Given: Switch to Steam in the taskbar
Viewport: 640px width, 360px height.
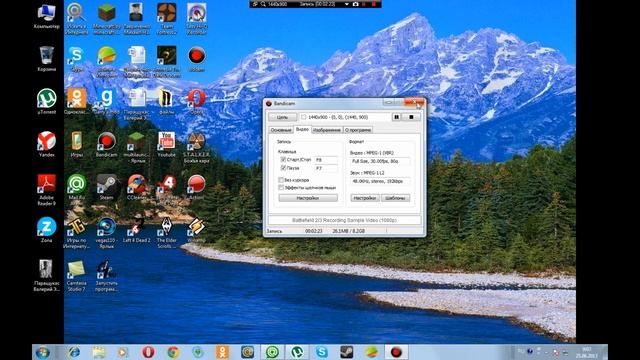Looking at the screenshot, I should coord(347,352).
